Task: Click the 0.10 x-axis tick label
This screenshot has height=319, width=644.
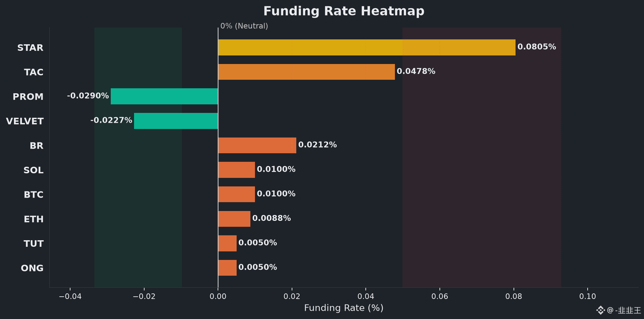Action: [x=588, y=297]
